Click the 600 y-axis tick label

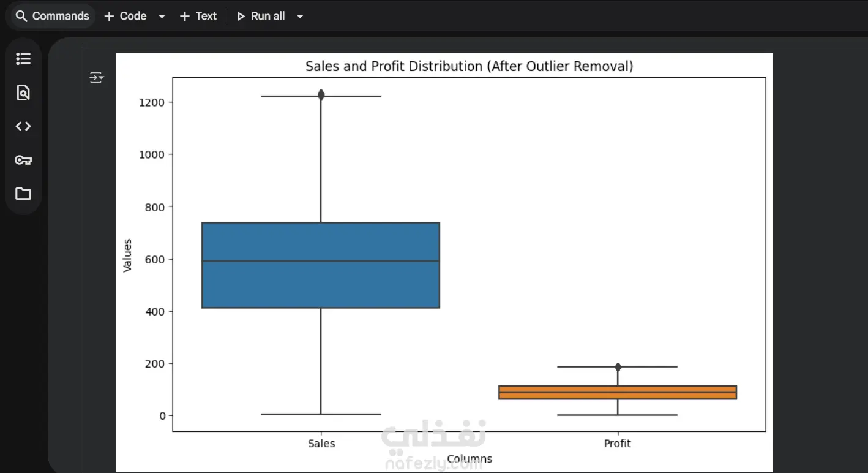click(x=155, y=259)
